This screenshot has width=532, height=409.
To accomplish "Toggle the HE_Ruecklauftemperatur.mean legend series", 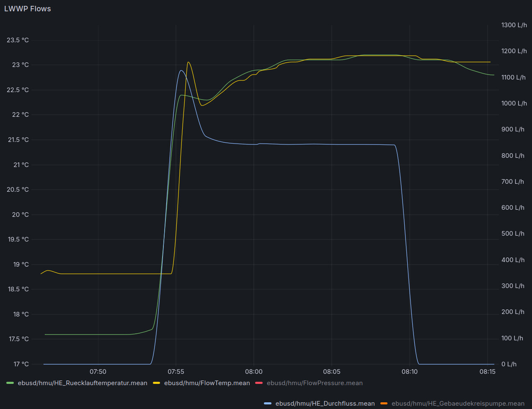I will pyautogui.click(x=83, y=383).
